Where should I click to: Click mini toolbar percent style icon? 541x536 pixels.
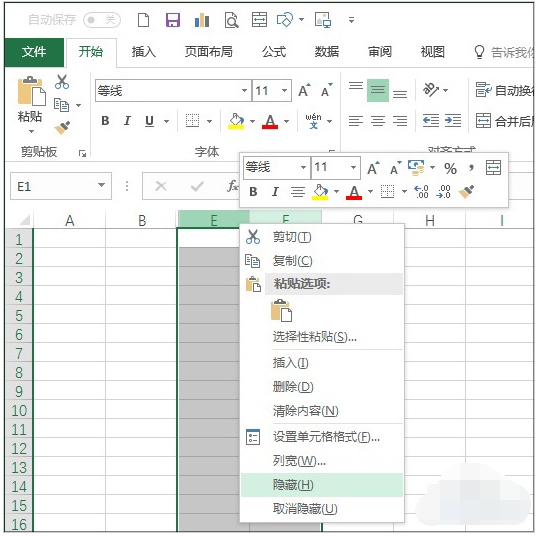pyautogui.click(x=450, y=168)
